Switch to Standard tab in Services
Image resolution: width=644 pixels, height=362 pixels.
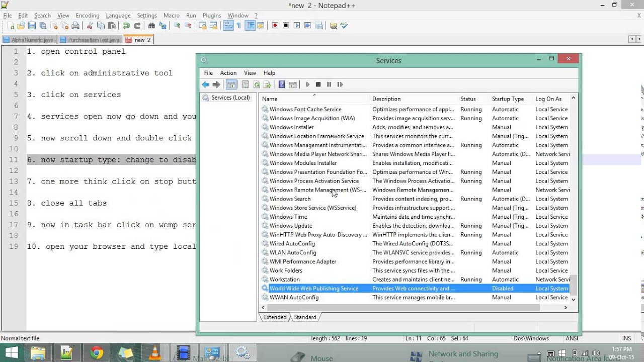[305, 317]
